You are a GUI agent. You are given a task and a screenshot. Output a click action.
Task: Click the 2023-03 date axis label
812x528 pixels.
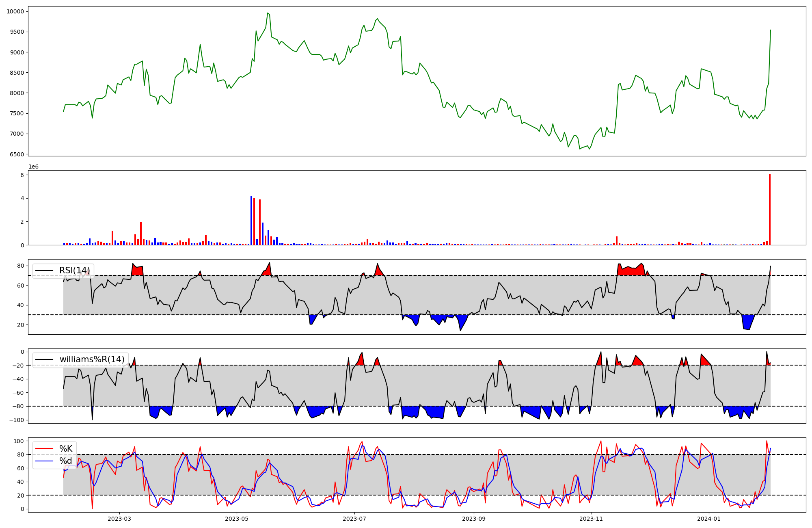coord(119,519)
